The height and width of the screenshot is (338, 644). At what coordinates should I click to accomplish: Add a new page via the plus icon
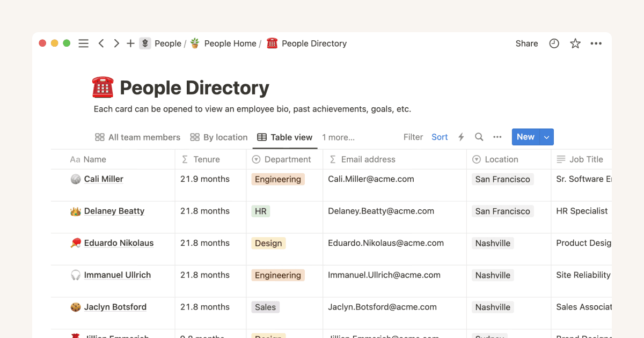130,43
